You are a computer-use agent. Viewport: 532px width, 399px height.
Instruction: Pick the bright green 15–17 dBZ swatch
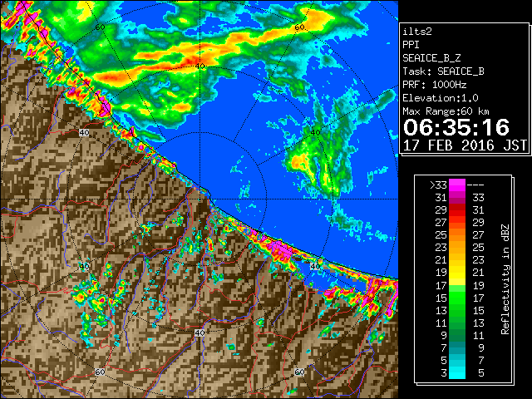pos(457,298)
